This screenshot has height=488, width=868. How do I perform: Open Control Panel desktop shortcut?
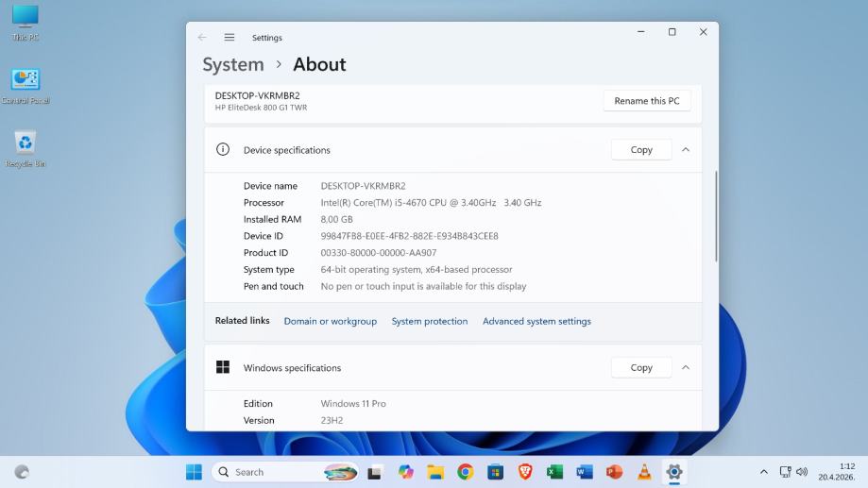click(x=26, y=82)
